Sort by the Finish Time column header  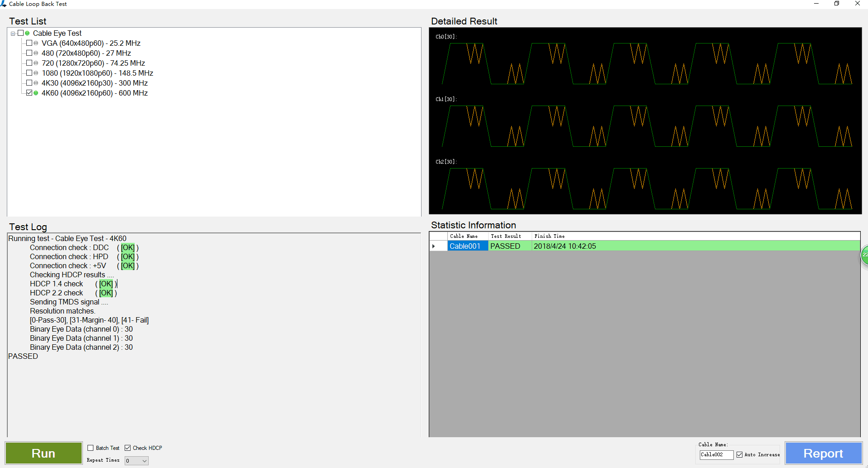coord(549,236)
